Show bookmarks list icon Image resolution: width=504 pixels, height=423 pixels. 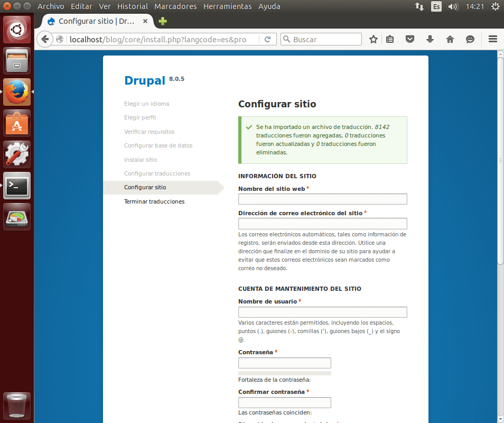[390, 39]
